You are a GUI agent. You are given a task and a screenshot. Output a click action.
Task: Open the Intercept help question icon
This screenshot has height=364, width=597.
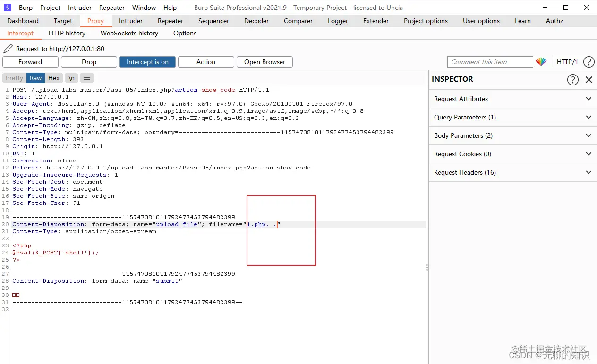[x=588, y=62]
